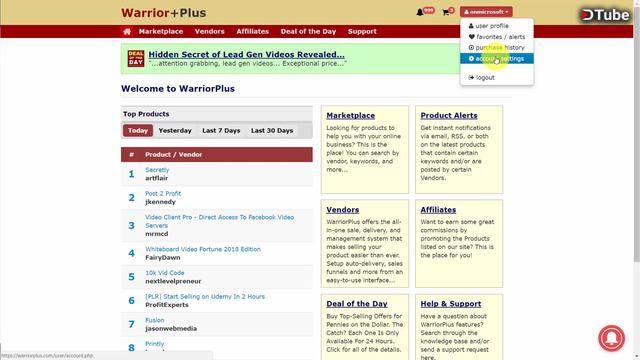Click vendor name jkennedy
This screenshot has height=360, width=640.
click(x=160, y=202)
